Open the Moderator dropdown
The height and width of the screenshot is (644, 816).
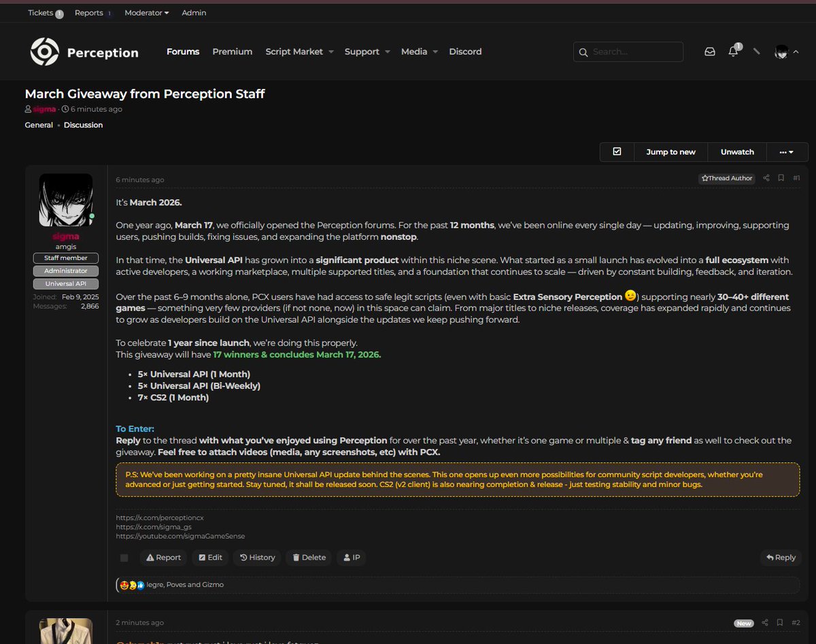147,13
